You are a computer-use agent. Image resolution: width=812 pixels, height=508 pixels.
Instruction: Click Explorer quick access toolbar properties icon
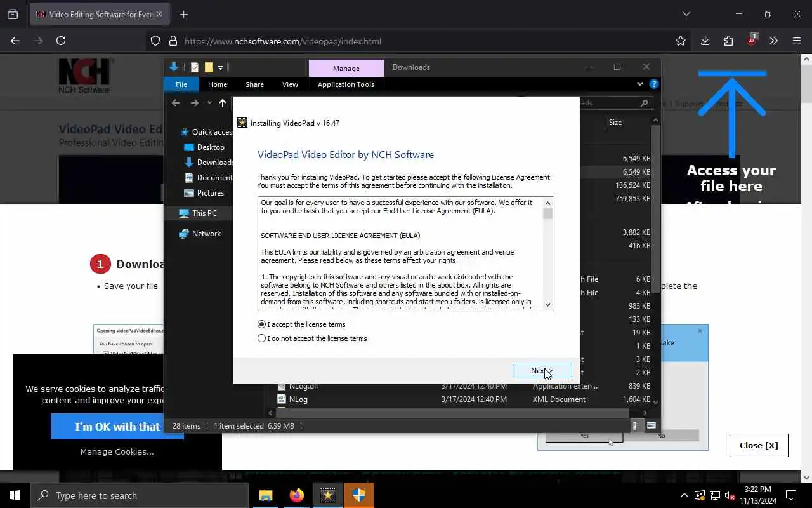click(195, 67)
